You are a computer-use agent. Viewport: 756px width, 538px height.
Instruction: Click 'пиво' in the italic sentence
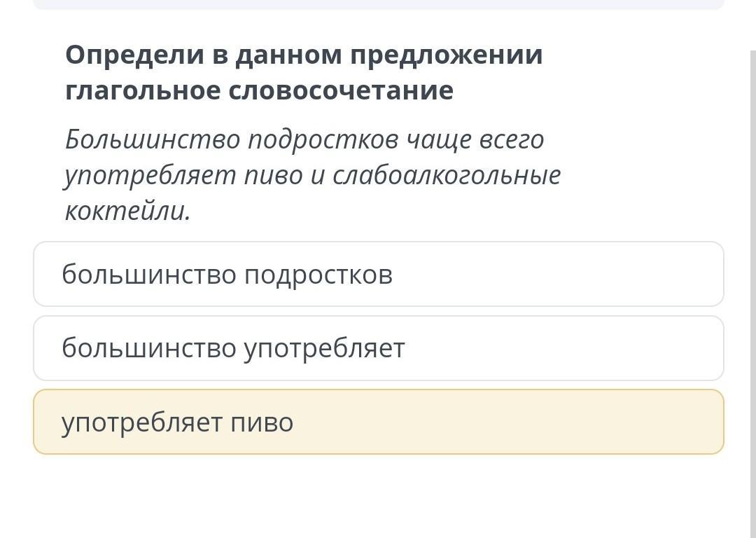pyautogui.click(x=274, y=175)
